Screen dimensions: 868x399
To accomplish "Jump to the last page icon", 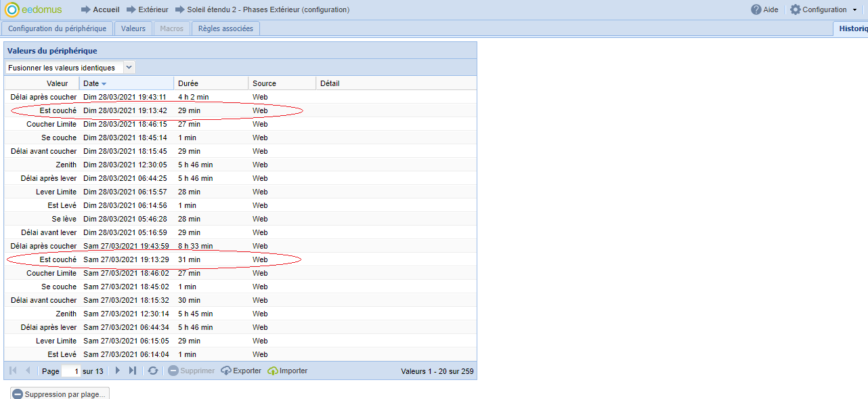I will [x=132, y=371].
